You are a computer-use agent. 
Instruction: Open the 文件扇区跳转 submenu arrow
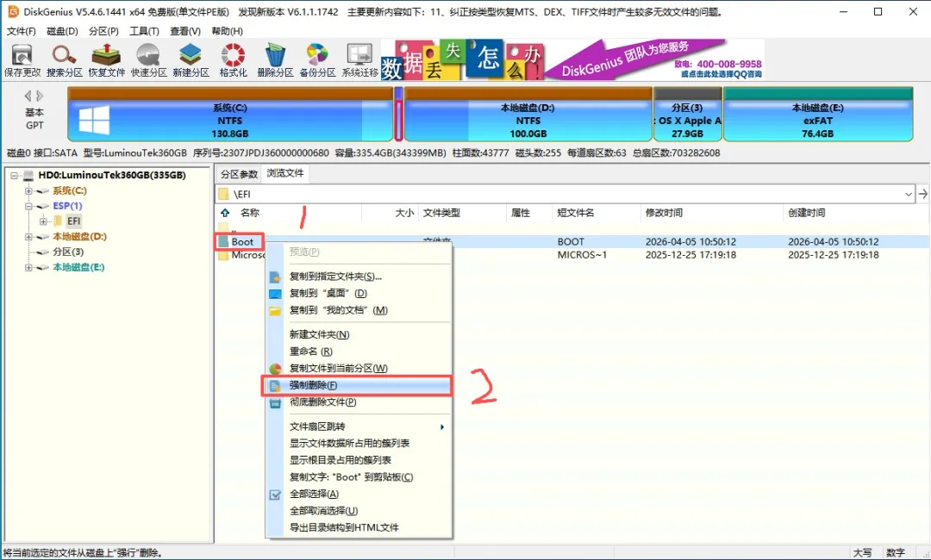[x=441, y=426]
